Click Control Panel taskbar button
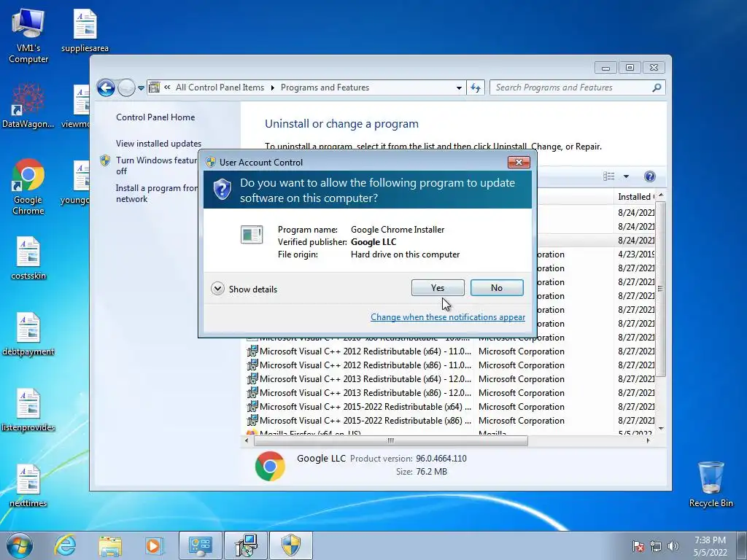The width and height of the screenshot is (747, 560). point(200,545)
